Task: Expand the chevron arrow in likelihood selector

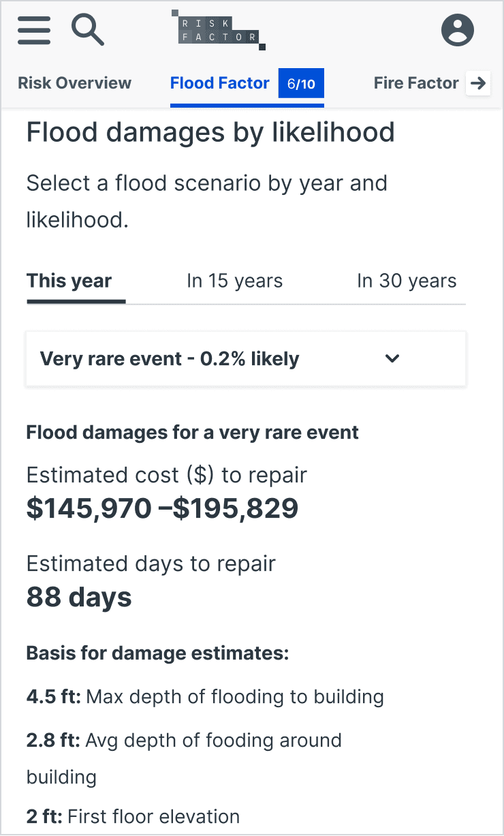Action: pyautogui.click(x=392, y=358)
